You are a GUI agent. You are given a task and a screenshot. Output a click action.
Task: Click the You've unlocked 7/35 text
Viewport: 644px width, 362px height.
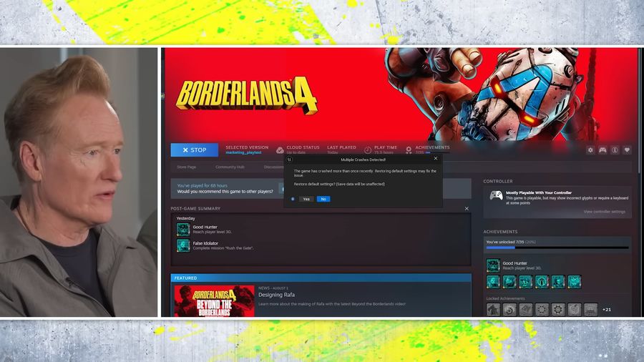pyautogui.click(x=504, y=242)
